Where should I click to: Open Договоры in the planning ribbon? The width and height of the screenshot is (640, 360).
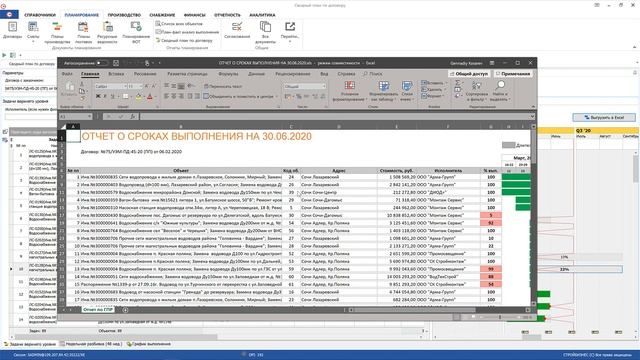pos(12,31)
